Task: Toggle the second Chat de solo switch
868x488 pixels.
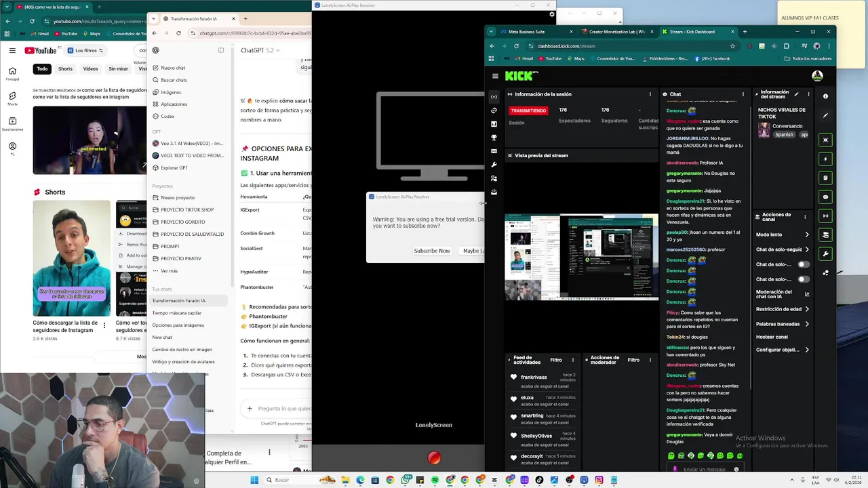Action: [x=804, y=279]
